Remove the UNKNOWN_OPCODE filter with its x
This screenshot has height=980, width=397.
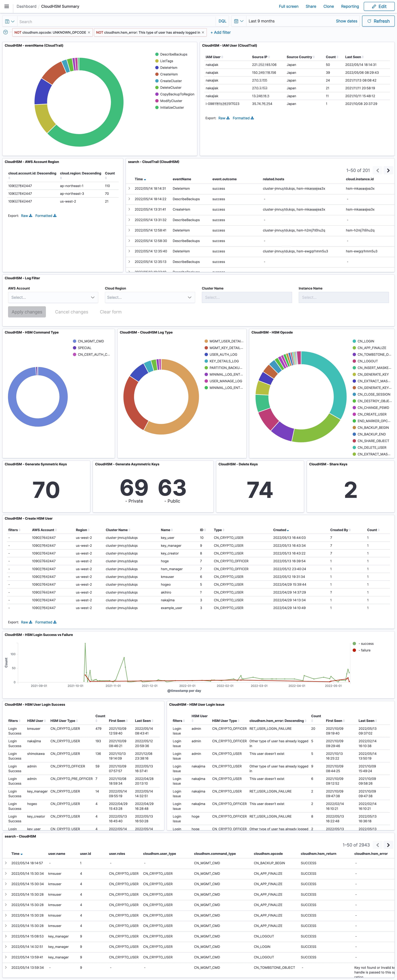pyautogui.click(x=89, y=33)
